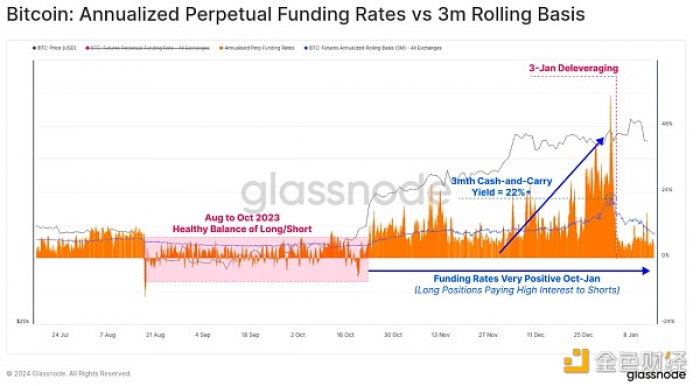Click the large glassnode watermark in chart
Screen dimensions: 700x386
pos(346,193)
